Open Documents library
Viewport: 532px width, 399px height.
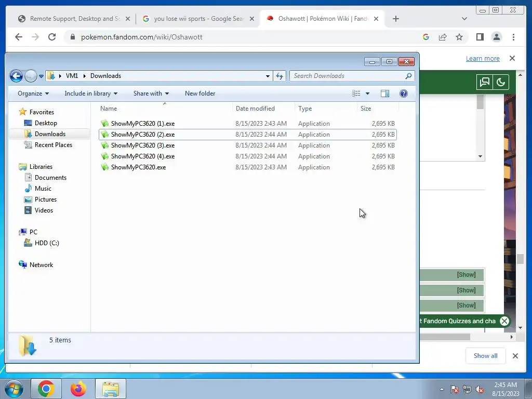[x=50, y=178]
